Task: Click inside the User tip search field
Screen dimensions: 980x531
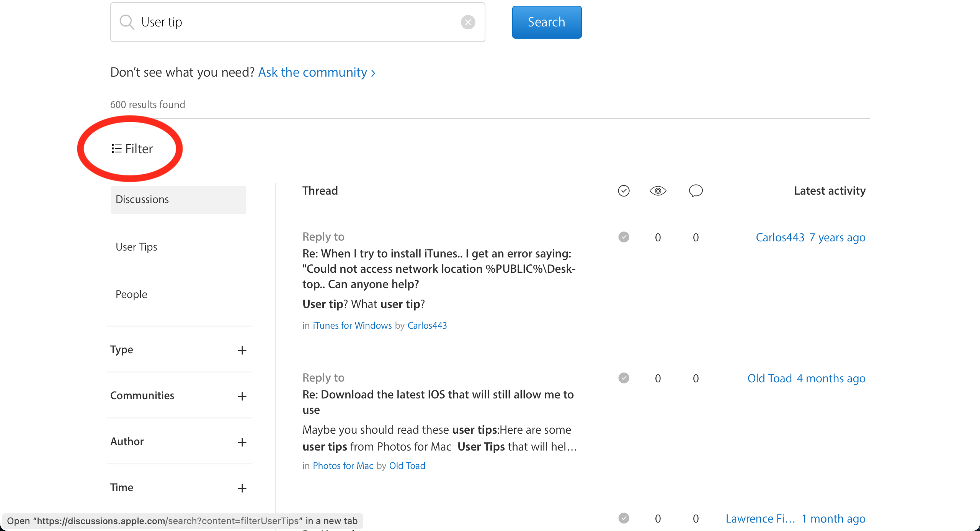Action: (299, 22)
